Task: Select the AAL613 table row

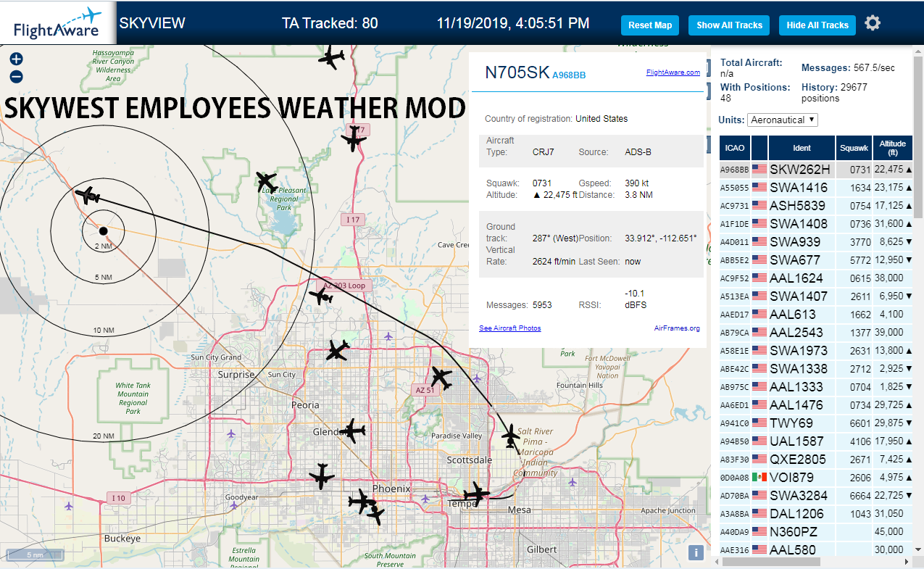Action: pyautogui.click(x=817, y=315)
